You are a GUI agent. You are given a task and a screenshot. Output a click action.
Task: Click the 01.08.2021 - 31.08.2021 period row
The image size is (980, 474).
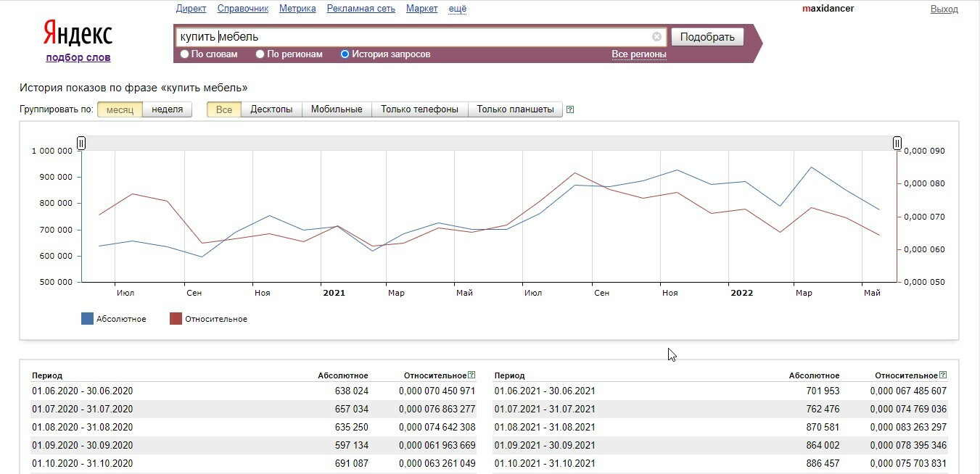[720, 427]
